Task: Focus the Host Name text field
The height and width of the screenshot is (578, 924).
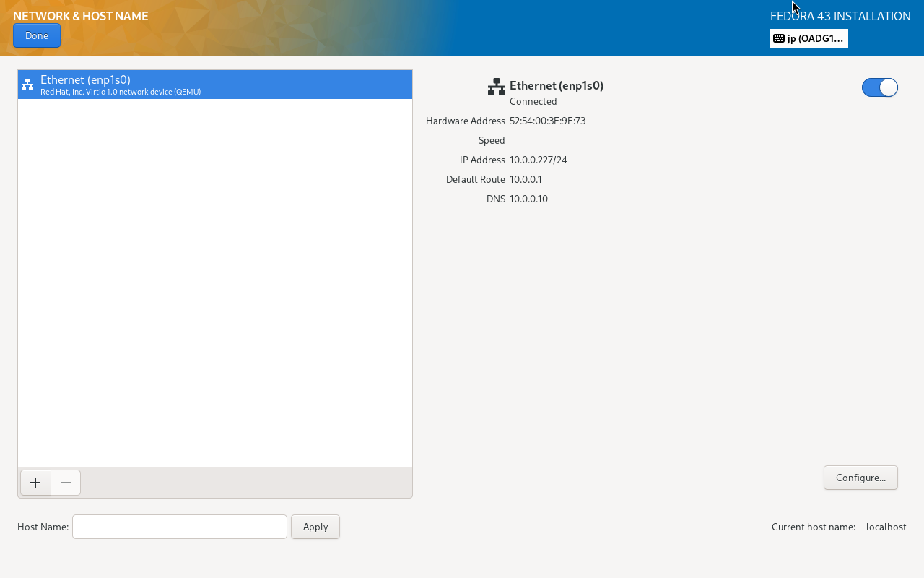Action: coord(180,527)
